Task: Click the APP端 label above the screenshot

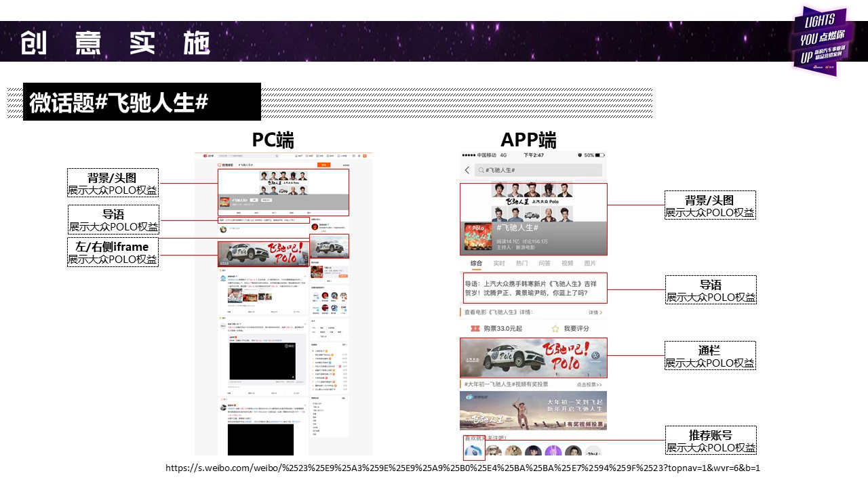Action: point(528,140)
